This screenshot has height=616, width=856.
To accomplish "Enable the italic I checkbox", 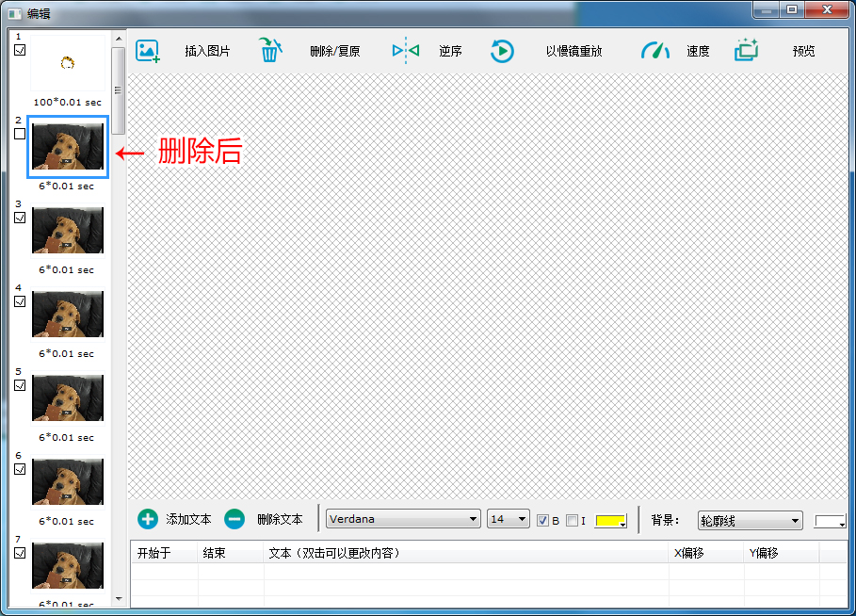I will tap(572, 520).
